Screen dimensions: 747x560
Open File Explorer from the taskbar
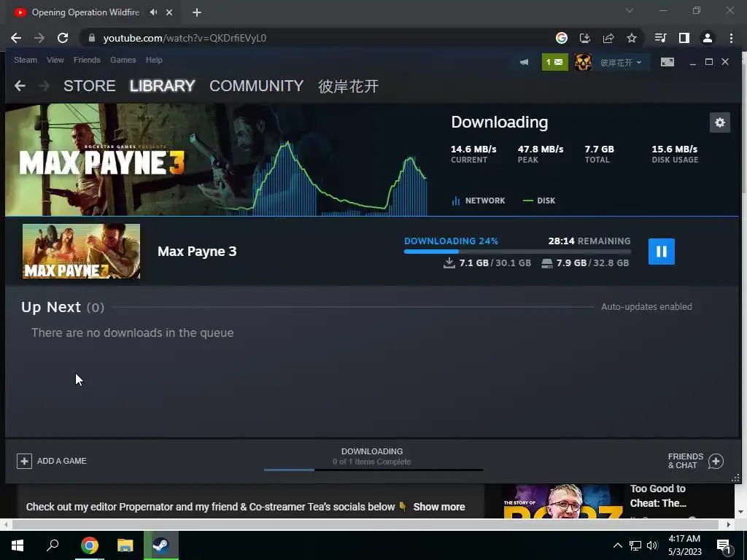pyautogui.click(x=125, y=545)
